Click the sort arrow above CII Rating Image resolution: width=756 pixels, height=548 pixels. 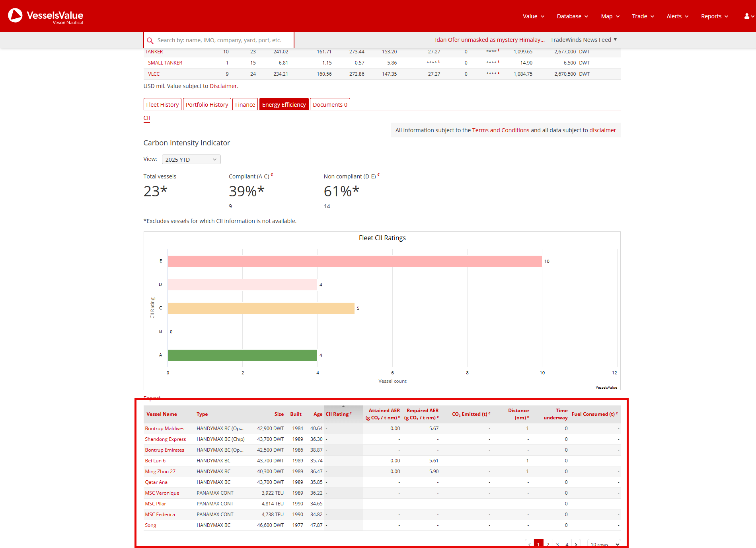point(343,407)
